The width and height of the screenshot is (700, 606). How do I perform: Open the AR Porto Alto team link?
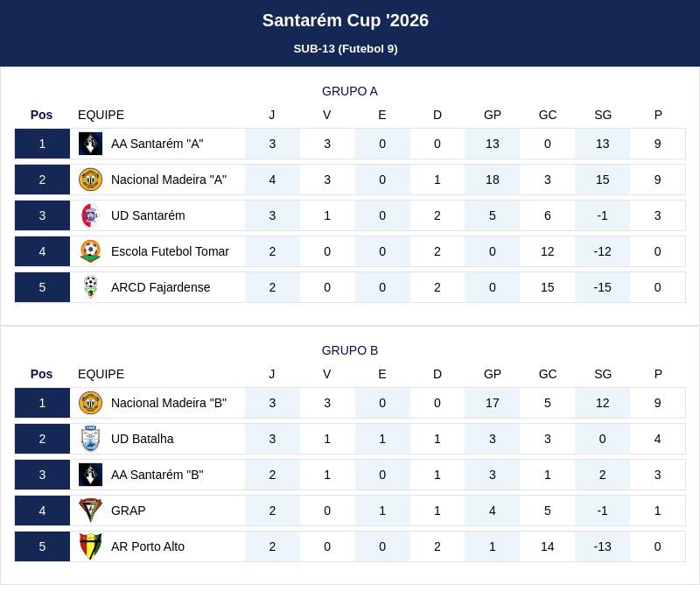148,546
